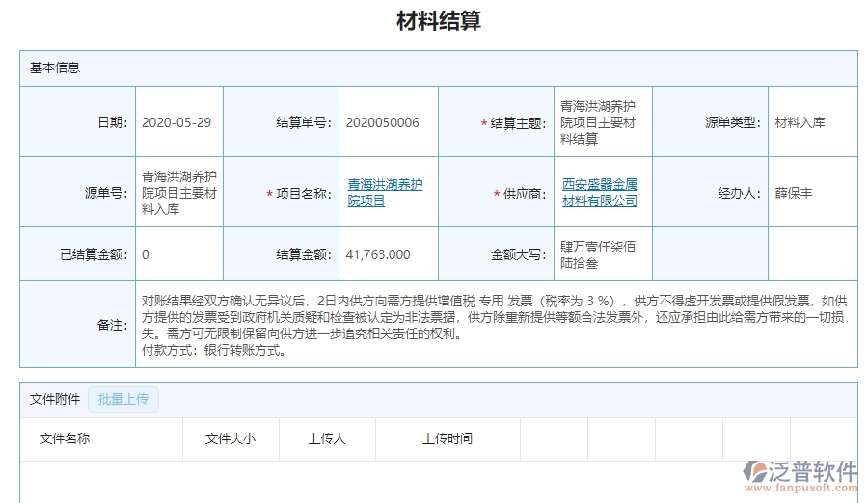Click the 批量上传 batch upload button
The image size is (868, 503).
pyautogui.click(x=123, y=399)
